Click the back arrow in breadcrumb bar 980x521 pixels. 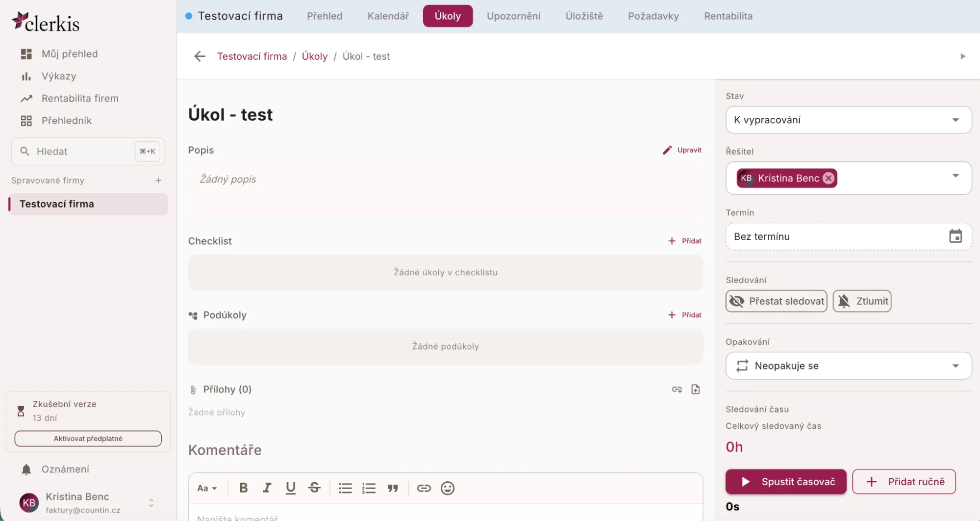pyautogui.click(x=200, y=56)
